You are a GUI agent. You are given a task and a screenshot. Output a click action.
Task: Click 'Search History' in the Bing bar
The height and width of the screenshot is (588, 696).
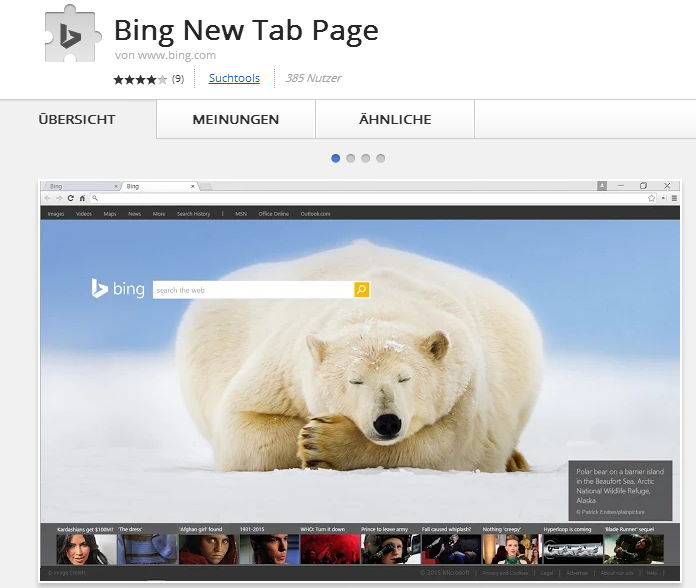point(194,214)
